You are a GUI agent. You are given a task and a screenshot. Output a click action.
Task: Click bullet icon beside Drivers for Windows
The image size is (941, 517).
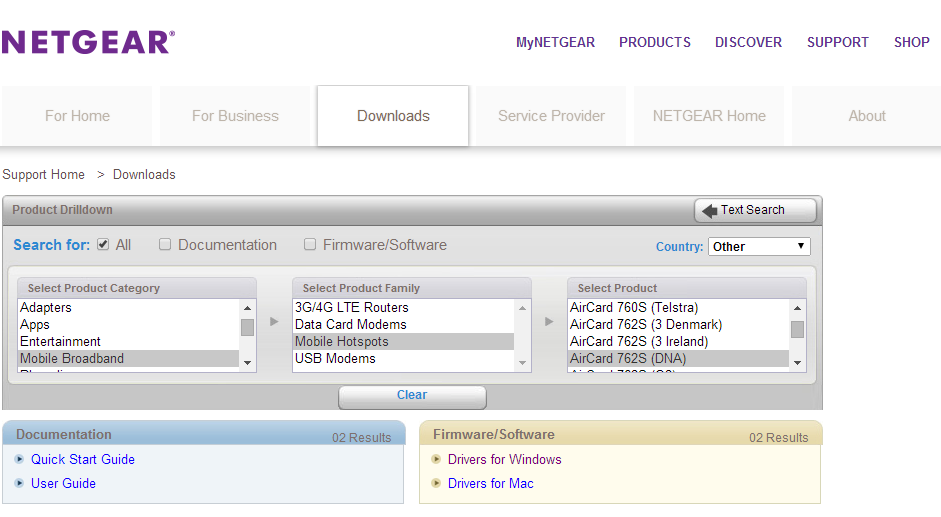[437, 459]
